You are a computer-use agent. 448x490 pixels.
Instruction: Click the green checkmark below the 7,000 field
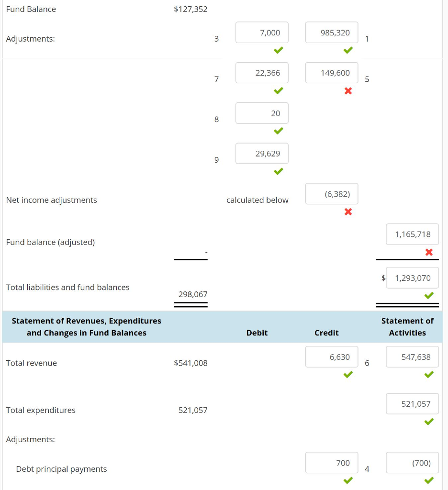(x=278, y=50)
